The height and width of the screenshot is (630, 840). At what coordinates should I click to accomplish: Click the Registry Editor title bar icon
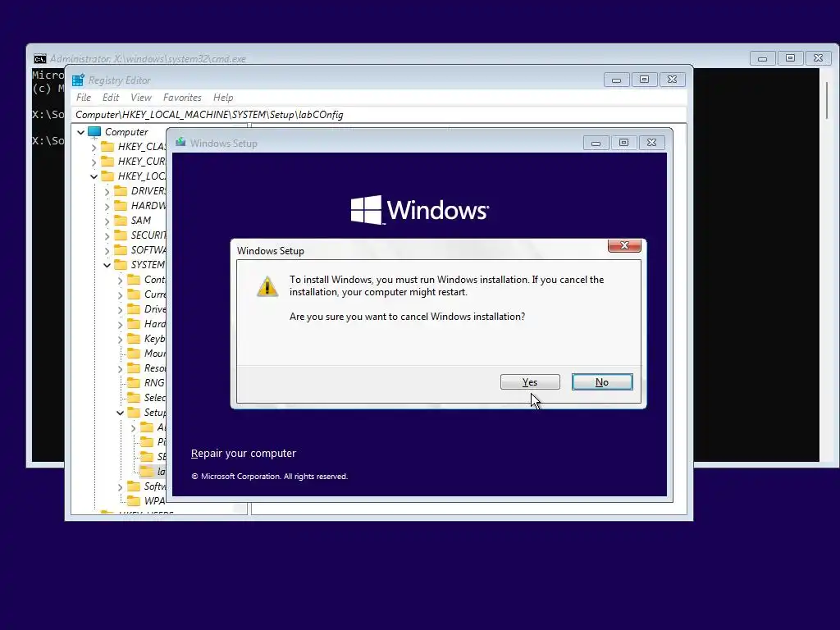78,80
